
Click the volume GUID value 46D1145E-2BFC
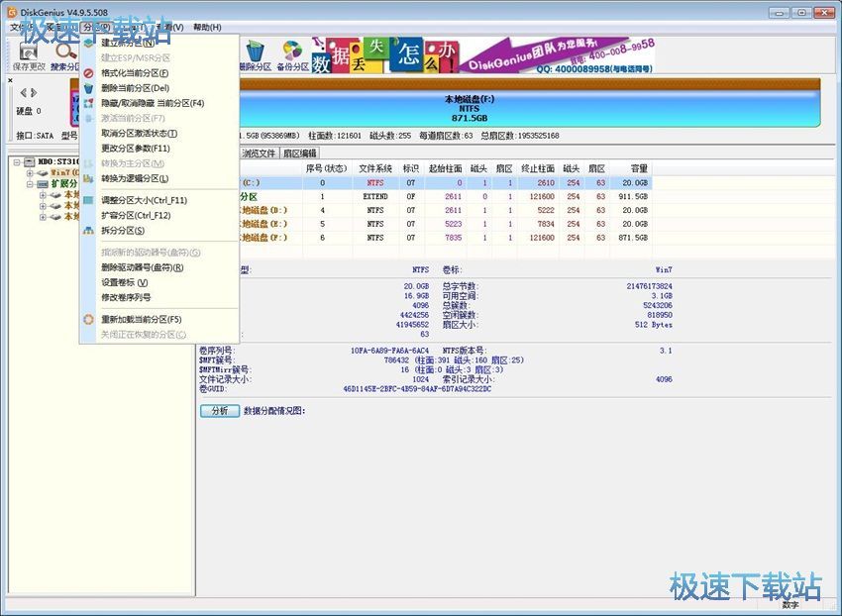[x=417, y=389]
